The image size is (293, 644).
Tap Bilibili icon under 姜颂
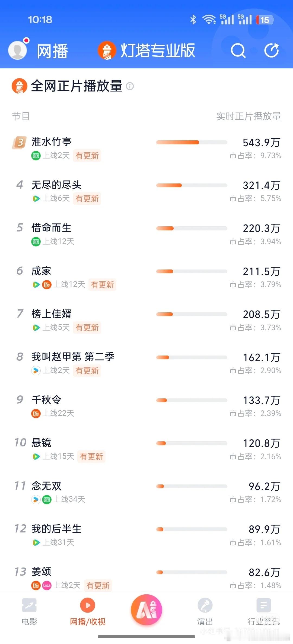47,585
